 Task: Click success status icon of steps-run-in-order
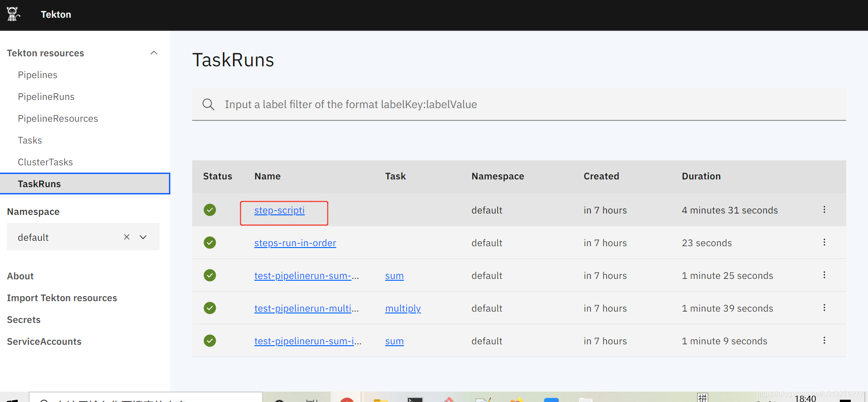[210, 243]
